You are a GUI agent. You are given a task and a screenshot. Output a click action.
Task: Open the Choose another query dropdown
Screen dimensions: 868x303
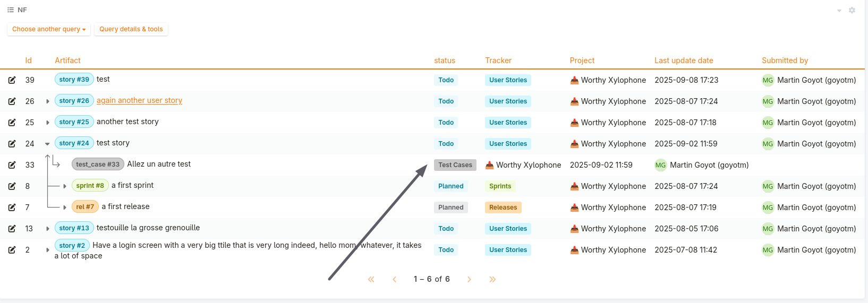coord(49,29)
